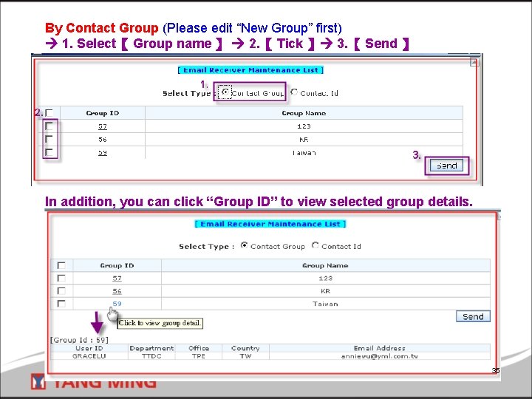Screen dimensions: 532x399
Task: Click Group Name 'KR' in upper list
Action: pyautogui.click(x=304, y=140)
